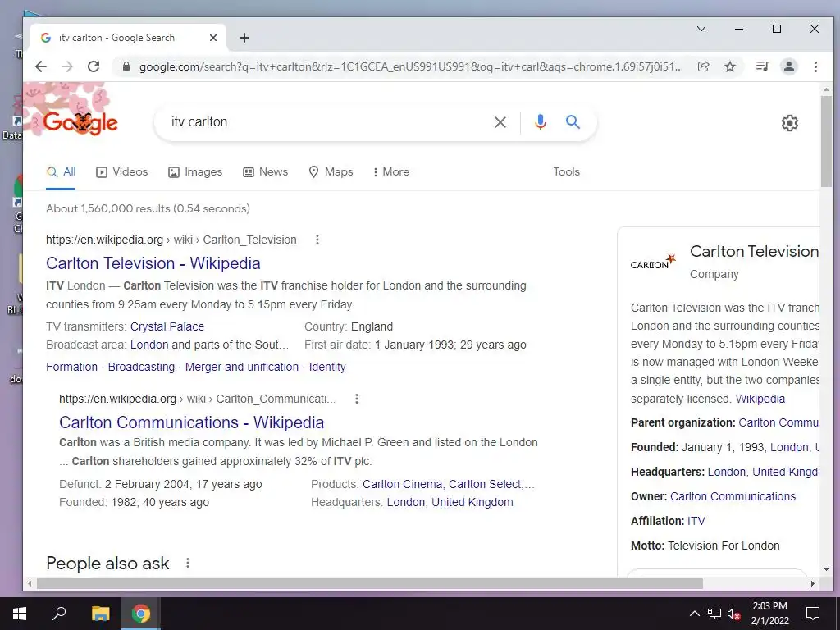Bookmark this tab with star icon

pyautogui.click(x=729, y=66)
